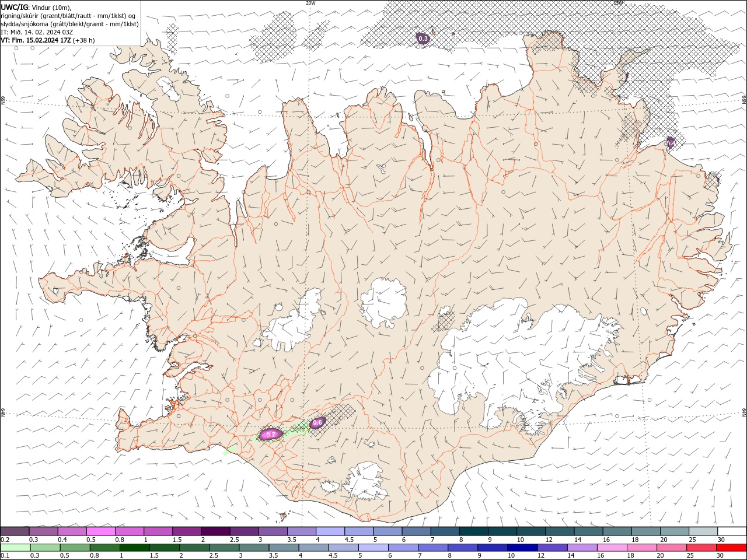The width and height of the screenshot is (747, 560).
Task: Click the lower legend swatch labeled 2.5
Action: 224,548
